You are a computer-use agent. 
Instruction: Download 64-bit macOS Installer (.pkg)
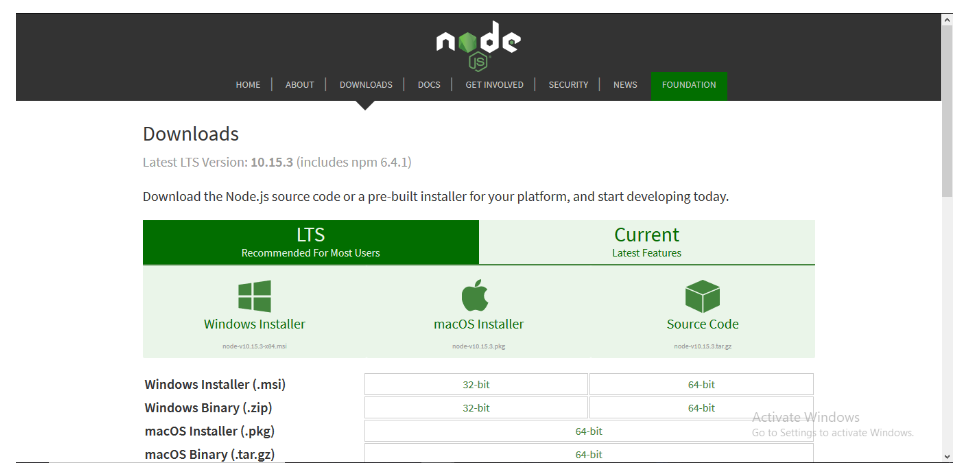tap(589, 431)
